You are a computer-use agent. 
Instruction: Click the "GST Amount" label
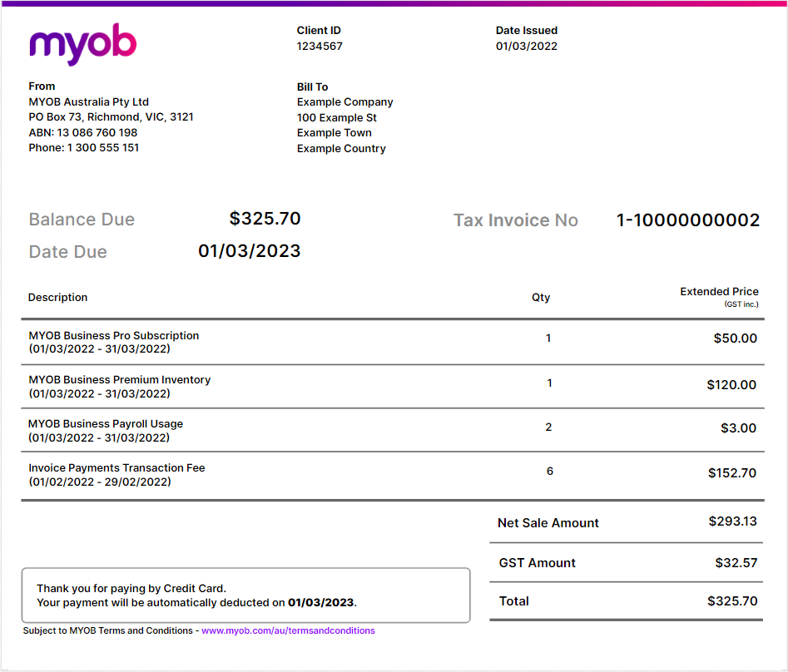[x=538, y=563]
